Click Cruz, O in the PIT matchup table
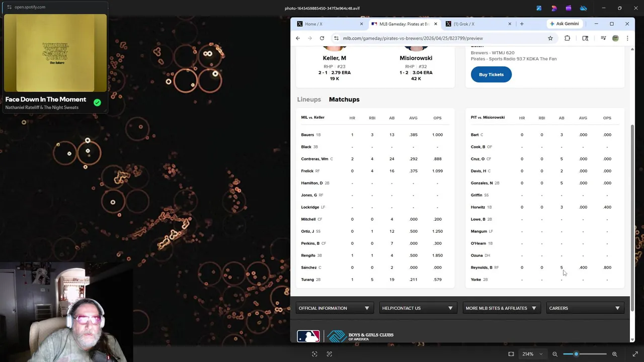Image resolution: width=644 pixels, height=362 pixels. [477, 159]
